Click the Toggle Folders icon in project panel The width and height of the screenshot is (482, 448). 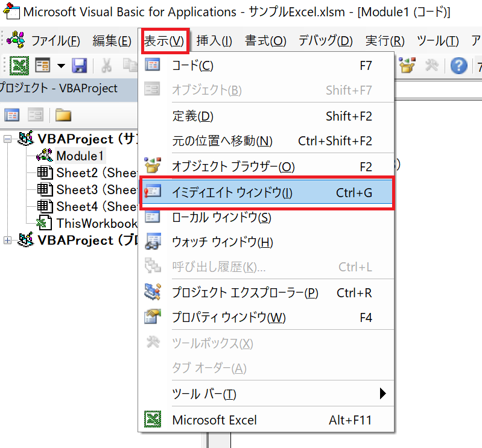[x=63, y=115]
